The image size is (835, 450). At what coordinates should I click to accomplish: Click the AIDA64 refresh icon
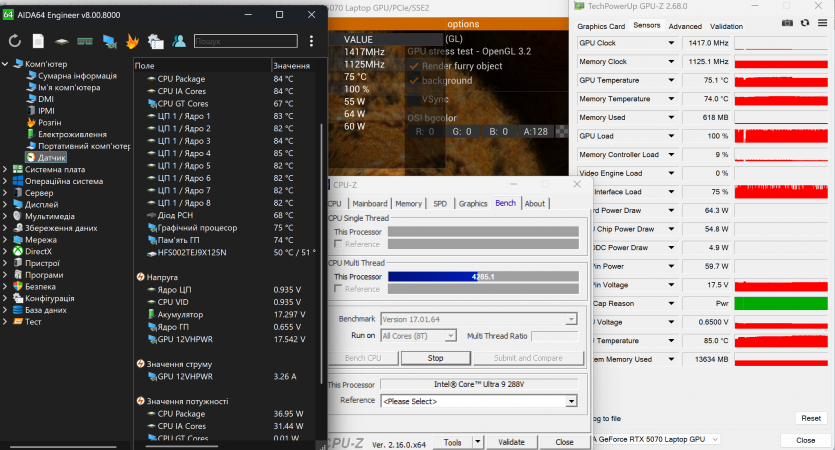pos(14,41)
